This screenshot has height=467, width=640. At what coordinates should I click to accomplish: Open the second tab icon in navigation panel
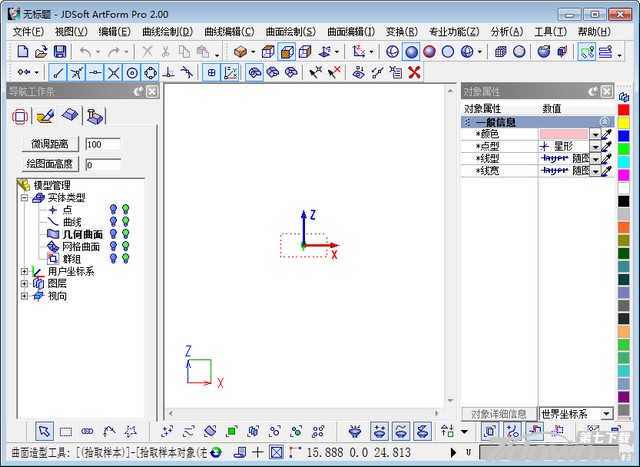(44, 116)
